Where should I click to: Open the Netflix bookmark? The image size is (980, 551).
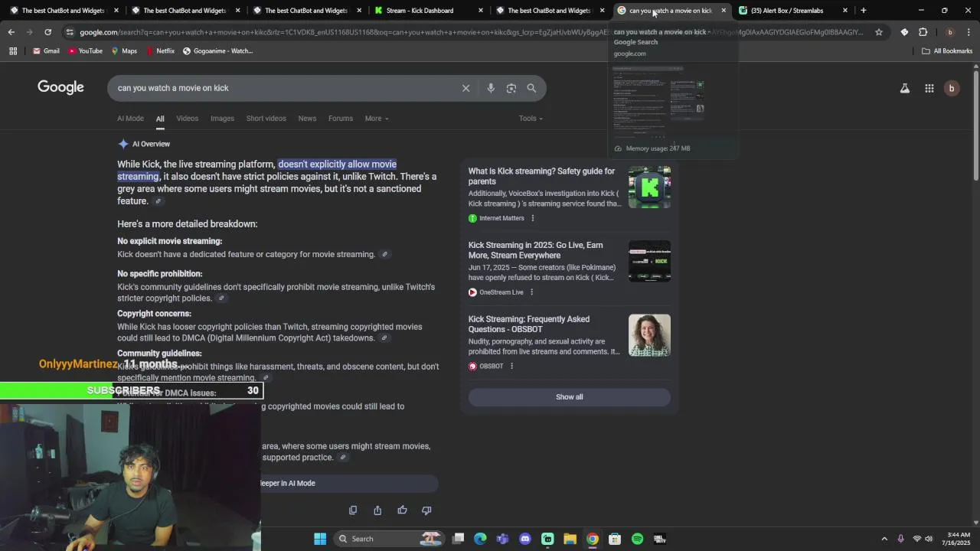(x=160, y=51)
